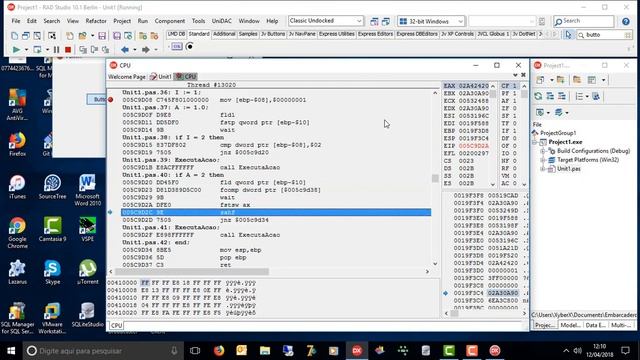Open the Skype desktop shortcut
The image size is (640, 360).
coord(52,272)
